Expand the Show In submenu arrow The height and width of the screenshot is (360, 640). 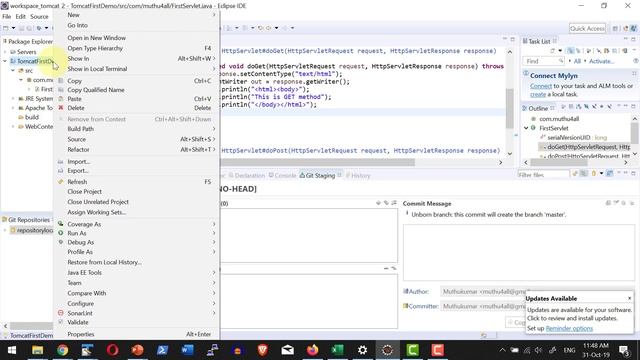[x=214, y=58]
